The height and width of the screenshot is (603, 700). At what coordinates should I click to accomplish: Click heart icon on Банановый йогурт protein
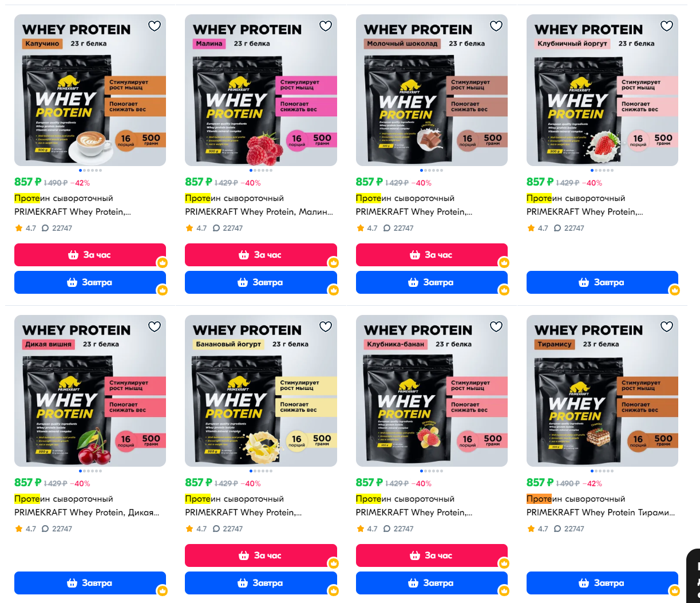click(x=325, y=326)
